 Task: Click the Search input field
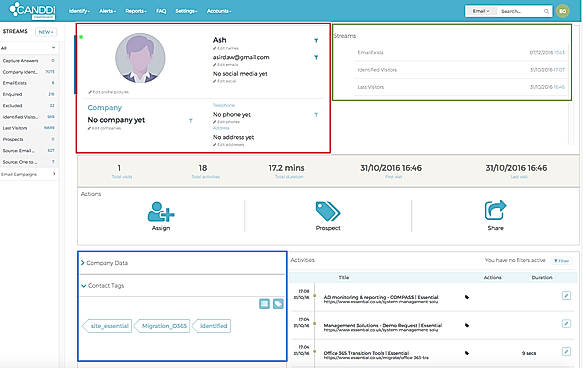pyautogui.click(x=521, y=11)
